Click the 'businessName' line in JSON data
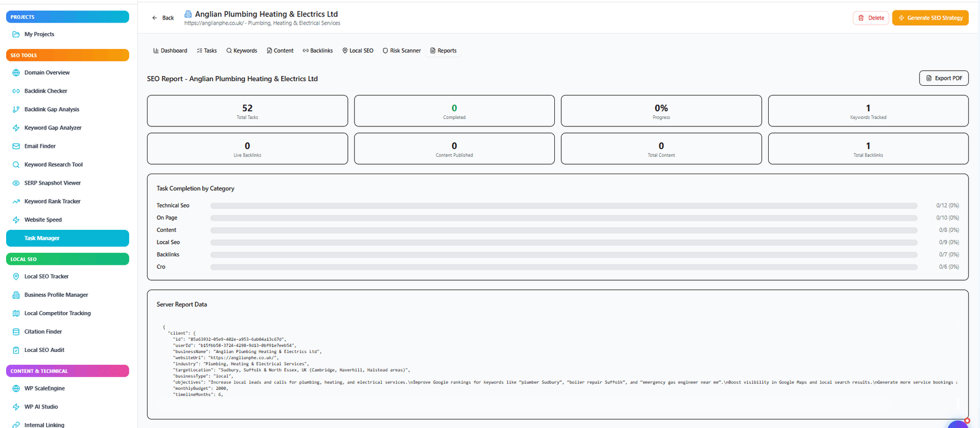980x428 pixels. tap(247, 352)
